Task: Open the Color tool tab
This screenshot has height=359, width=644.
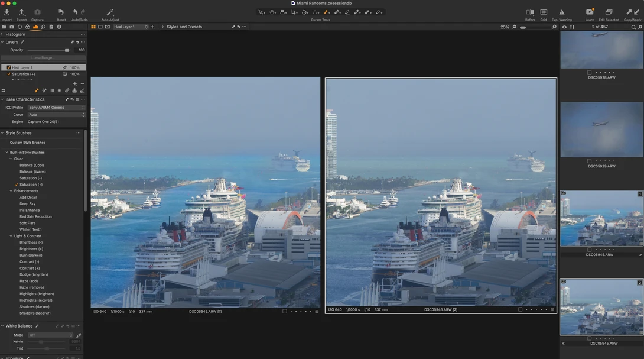Action: pyautogui.click(x=28, y=27)
